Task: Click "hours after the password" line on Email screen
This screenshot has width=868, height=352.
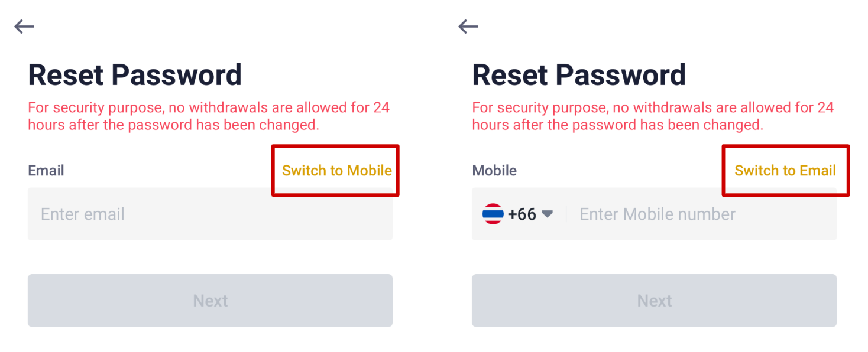Action: 173,125
